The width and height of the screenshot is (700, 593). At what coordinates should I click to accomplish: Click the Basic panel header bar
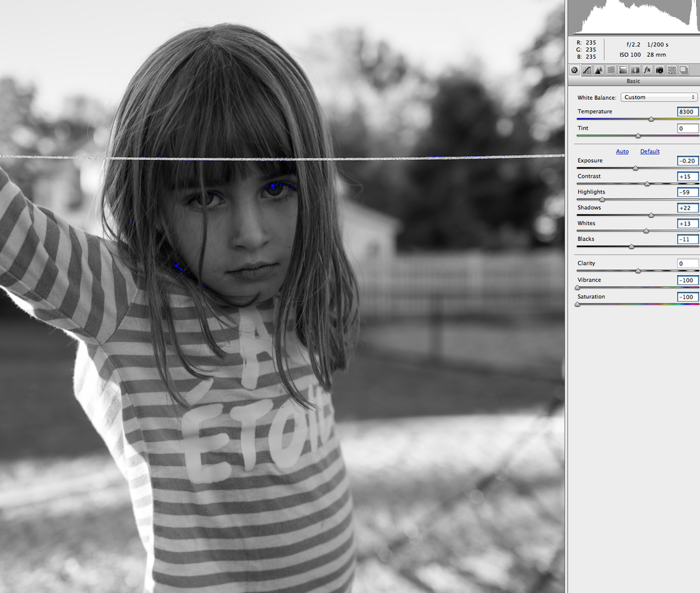coord(633,81)
